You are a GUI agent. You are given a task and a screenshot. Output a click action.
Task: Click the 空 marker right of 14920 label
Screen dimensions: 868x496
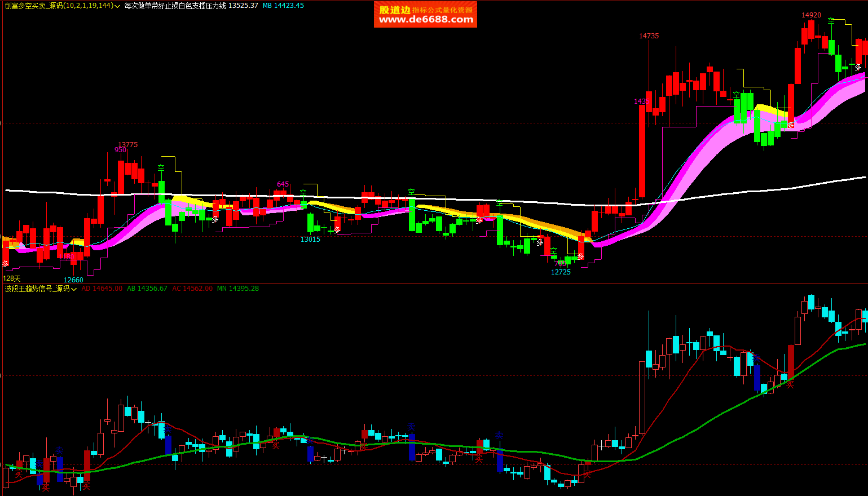[831, 20]
